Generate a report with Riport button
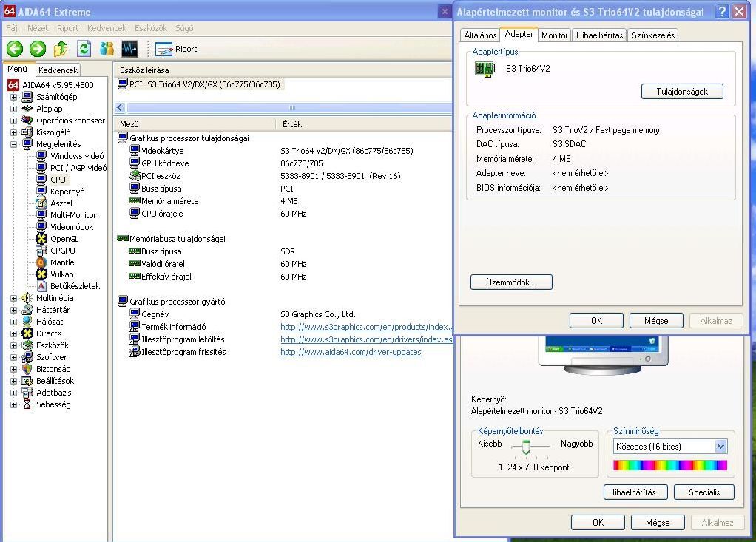Screen dimensions: 756x542 click(x=177, y=49)
